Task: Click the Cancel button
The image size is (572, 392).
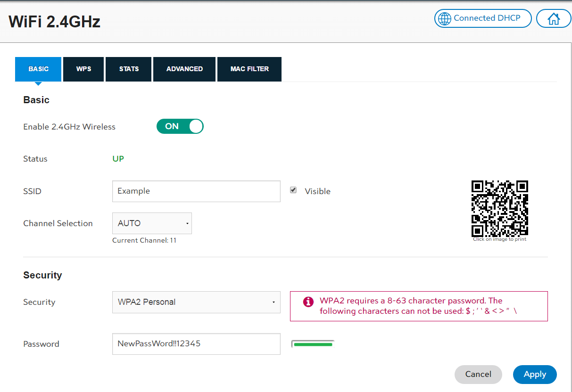Action: click(478, 374)
